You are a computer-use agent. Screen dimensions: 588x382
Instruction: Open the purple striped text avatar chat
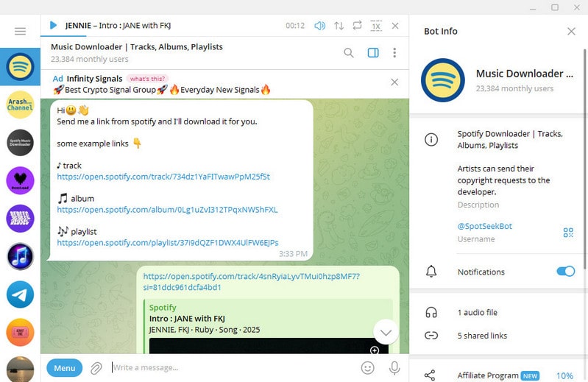coord(21,219)
